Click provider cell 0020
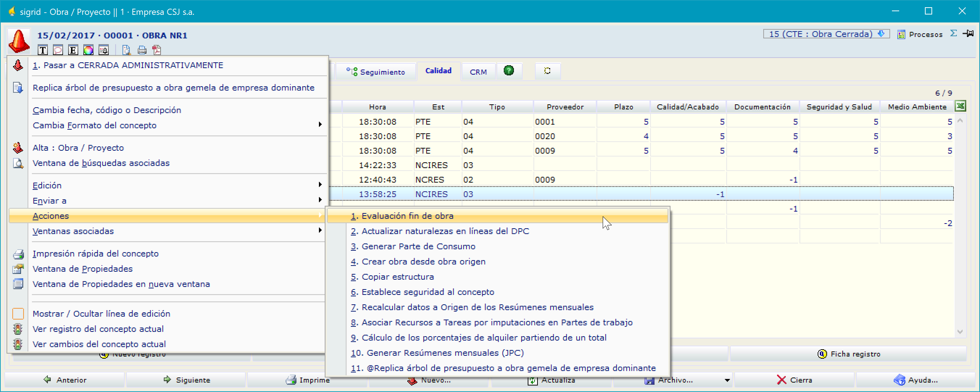 (x=565, y=136)
